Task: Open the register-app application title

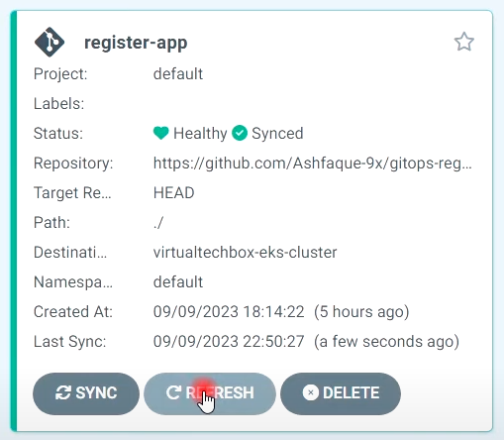Action: pyautogui.click(x=136, y=43)
